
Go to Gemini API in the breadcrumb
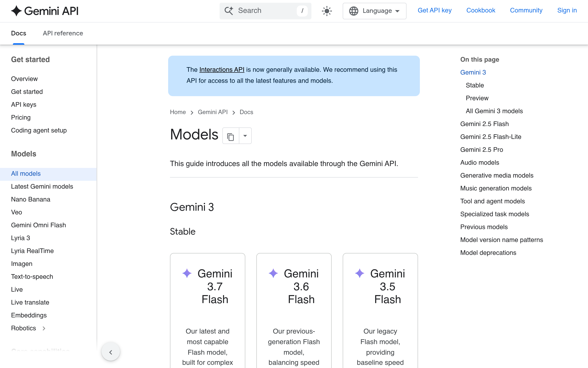[213, 112]
